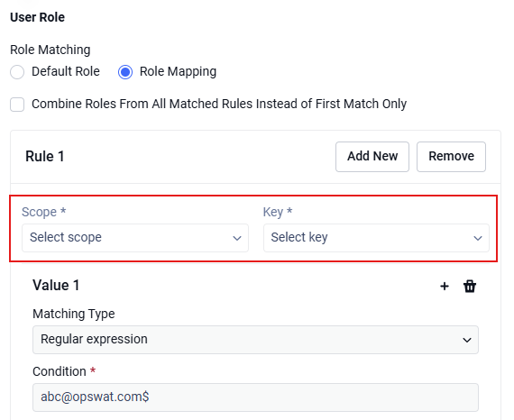Click the Scope dropdown chevron arrow
The image size is (514, 420).
(237, 238)
